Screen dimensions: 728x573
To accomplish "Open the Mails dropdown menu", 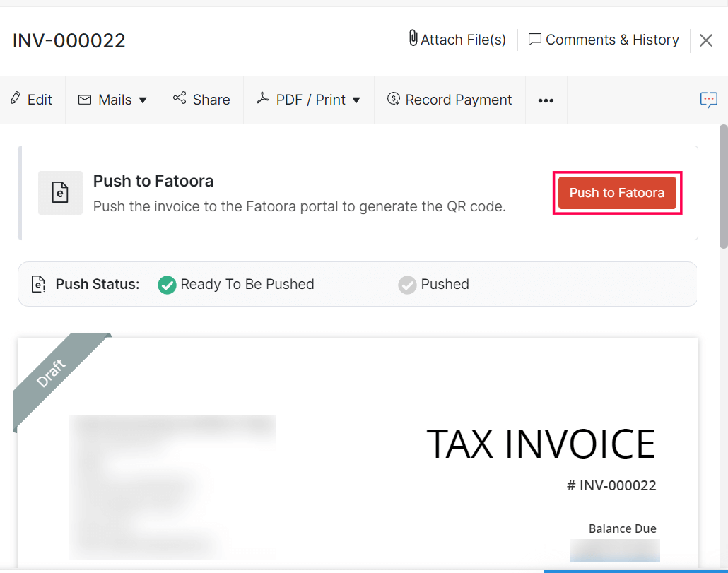I will 113,100.
